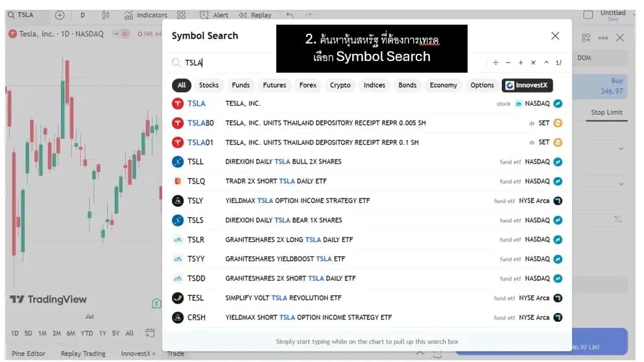Screen dimensions: 644x362
Task: Select the 5Y date range
Action: (x=116, y=333)
